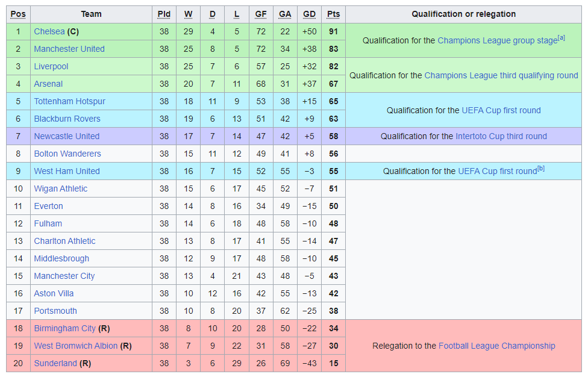
Task: Open the Arsenal team link
Action: click(48, 84)
